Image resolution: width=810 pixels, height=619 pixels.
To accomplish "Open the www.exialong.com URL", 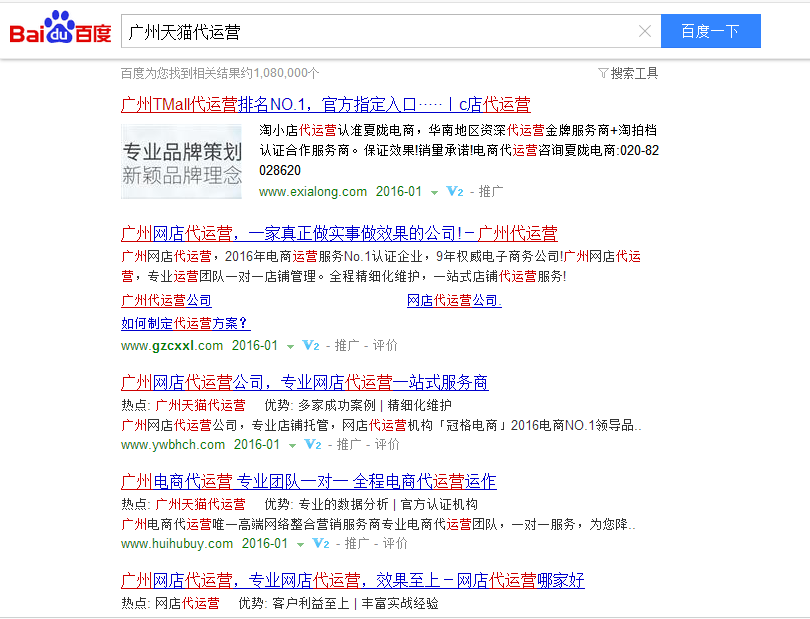I will [313, 192].
